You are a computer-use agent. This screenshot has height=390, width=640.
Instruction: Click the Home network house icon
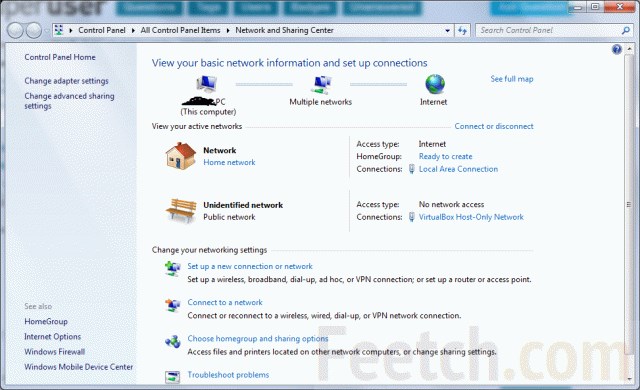(x=180, y=156)
